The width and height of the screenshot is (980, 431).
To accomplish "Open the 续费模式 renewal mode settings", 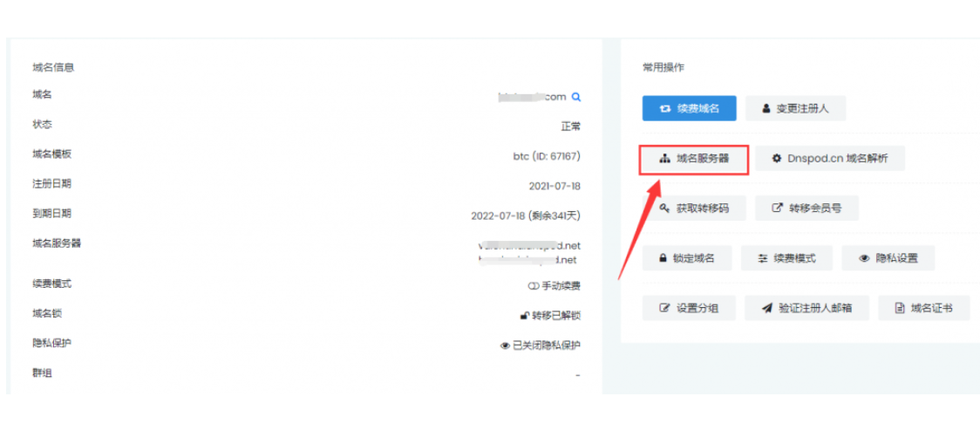I will pos(786,258).
